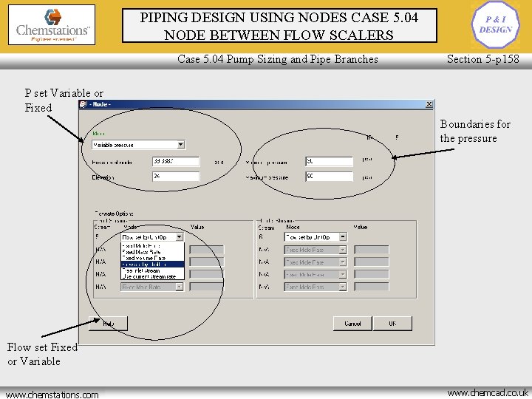Select Fixed Mass Rate from open list
This screenshot has width=532, height=399.
pyautogui.click(x=152, y=252)
